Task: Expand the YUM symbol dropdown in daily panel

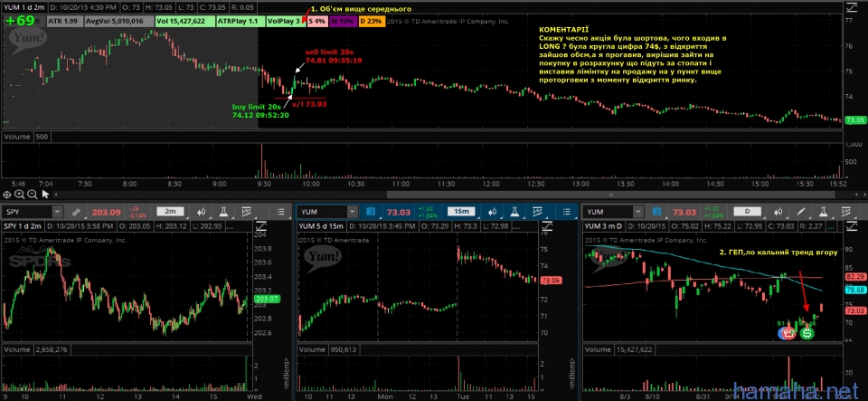Action: (639, 212)
